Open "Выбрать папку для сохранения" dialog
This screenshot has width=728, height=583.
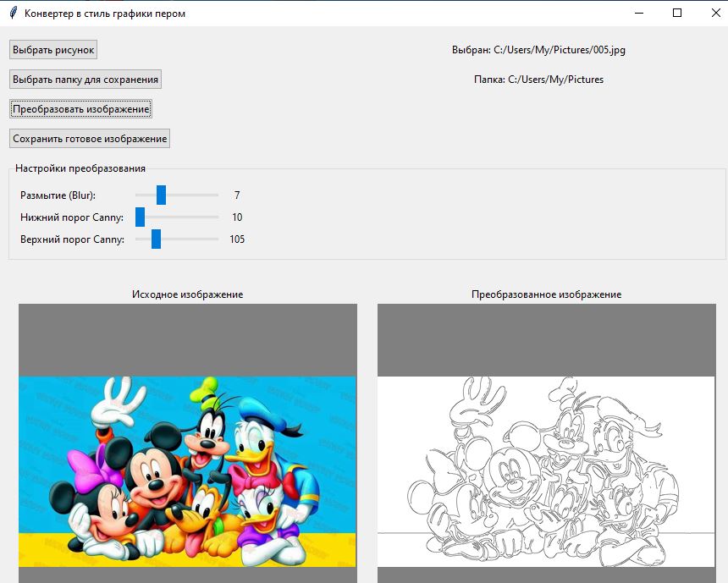85,80
